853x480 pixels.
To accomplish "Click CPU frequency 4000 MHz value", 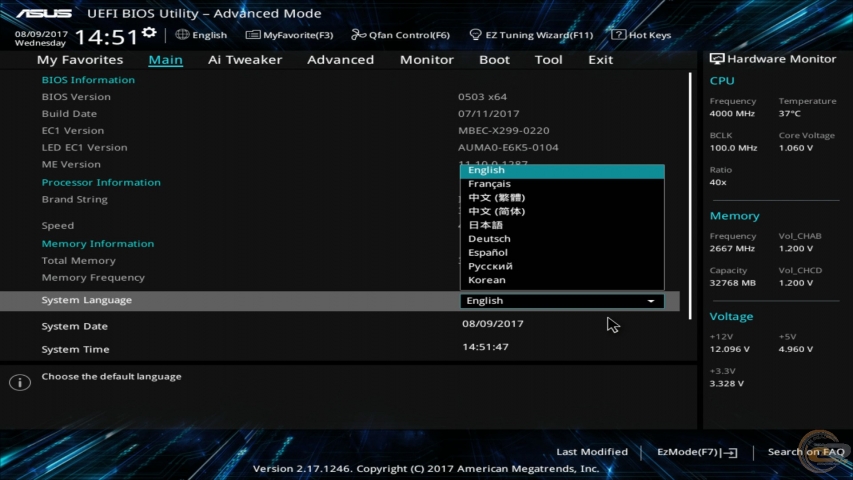I will [732, 114].
